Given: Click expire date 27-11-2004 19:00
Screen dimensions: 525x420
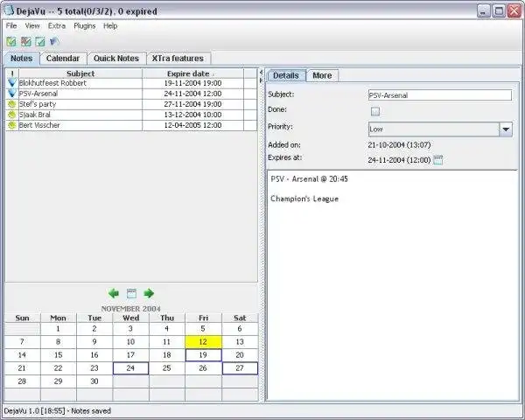Looking at the screenshot, I should coord(192,104).
